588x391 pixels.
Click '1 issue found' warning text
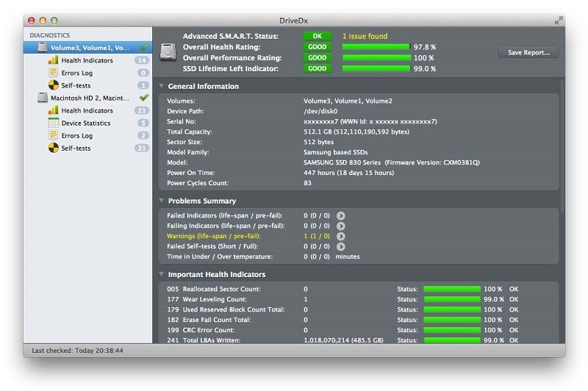[x=365, y=36]
